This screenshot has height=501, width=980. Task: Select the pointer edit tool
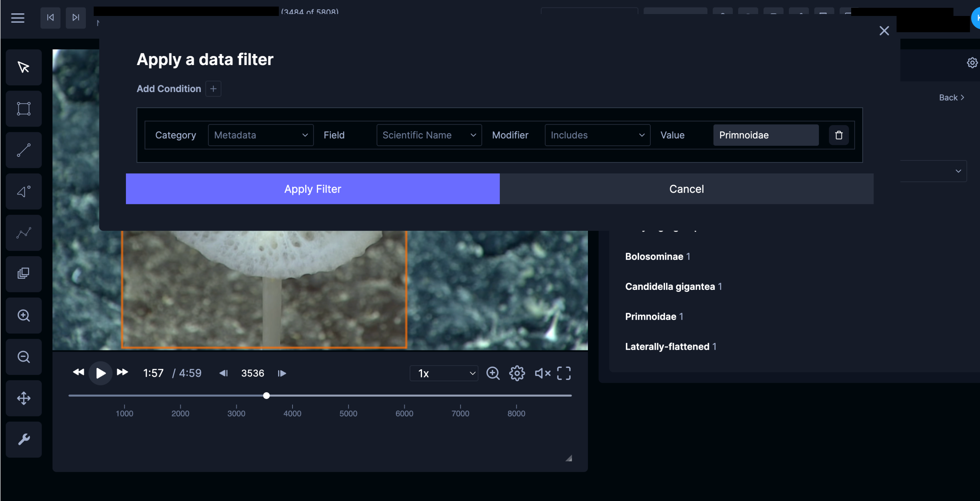(x=23, y=67)
